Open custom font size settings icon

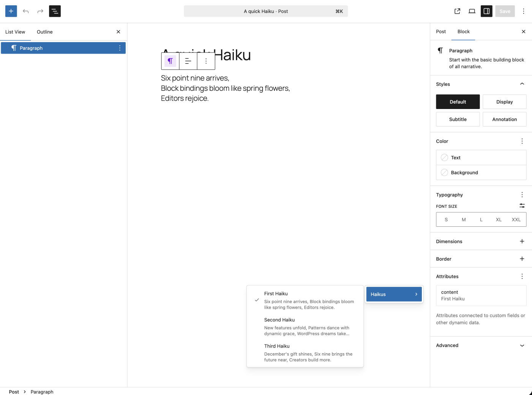[522, 206]
